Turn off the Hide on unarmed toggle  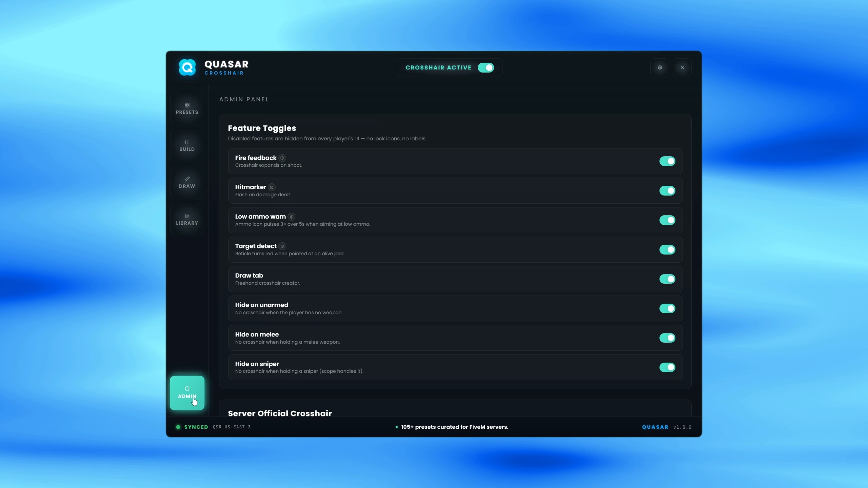coord(667,309)
